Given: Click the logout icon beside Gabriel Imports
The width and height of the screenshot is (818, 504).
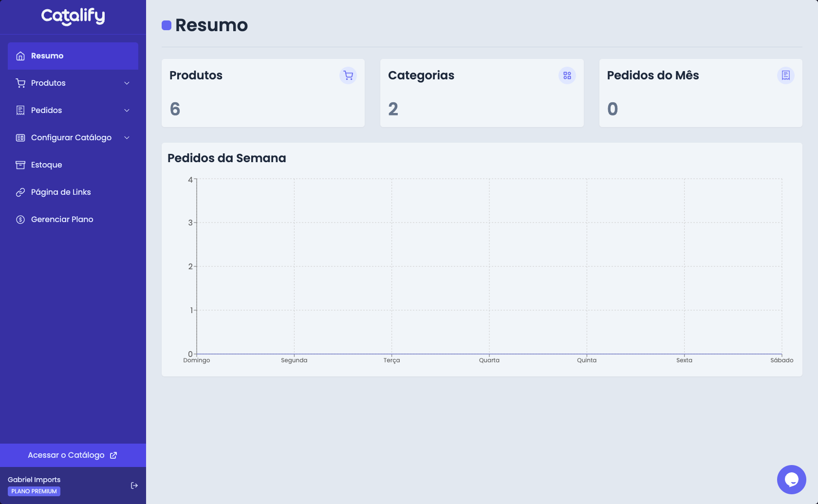Looking at the screenshot, I should (134, 485).
